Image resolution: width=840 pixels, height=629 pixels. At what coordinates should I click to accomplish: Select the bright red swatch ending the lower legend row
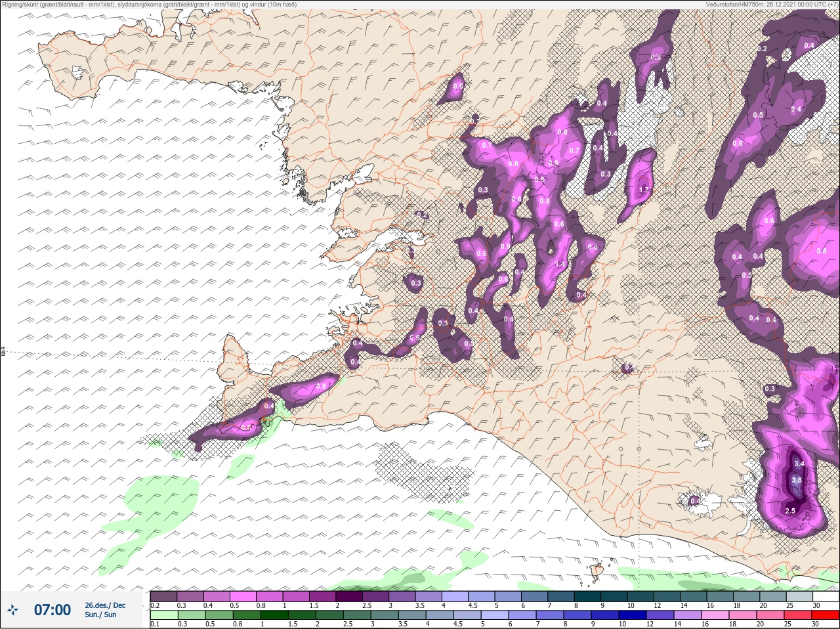(824, 615)
